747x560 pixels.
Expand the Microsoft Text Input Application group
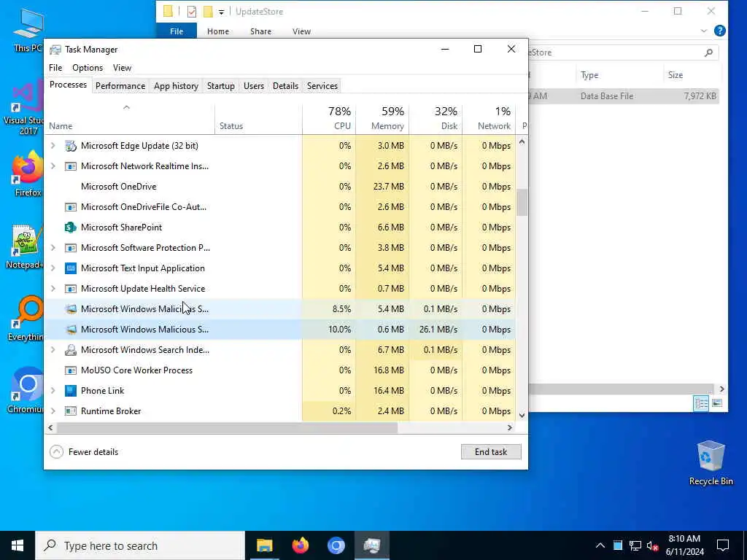53,268
